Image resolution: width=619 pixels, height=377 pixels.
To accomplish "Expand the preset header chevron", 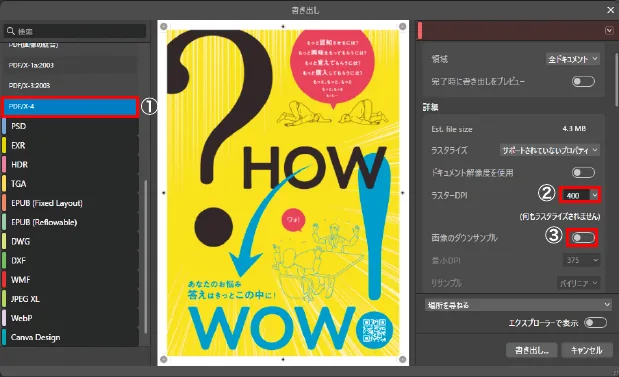I will [x=609, y=30].
